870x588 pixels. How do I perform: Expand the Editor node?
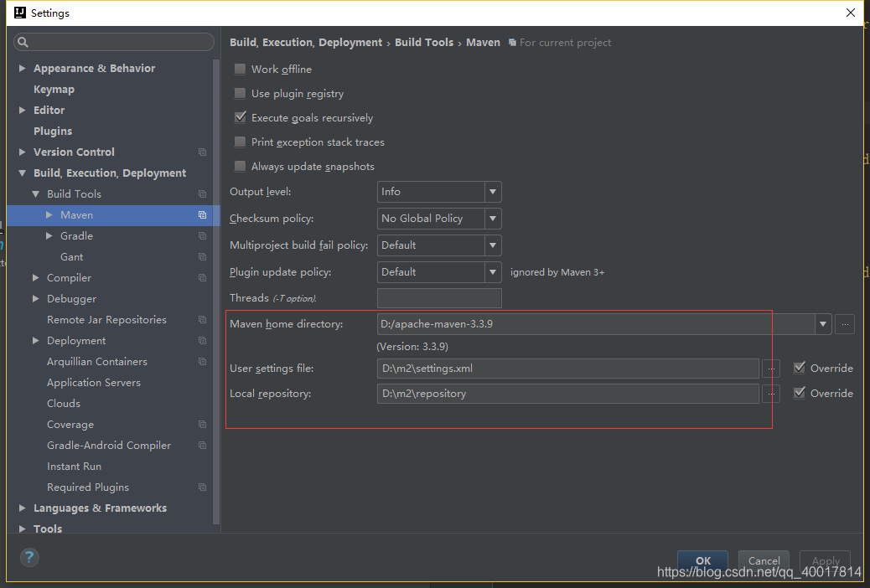[x=22, y=110]
